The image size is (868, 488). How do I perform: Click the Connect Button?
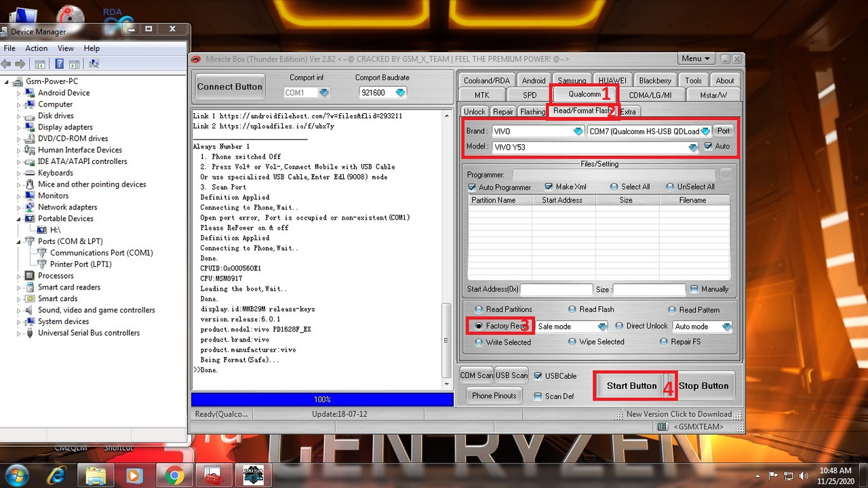[x=229, y=87]
